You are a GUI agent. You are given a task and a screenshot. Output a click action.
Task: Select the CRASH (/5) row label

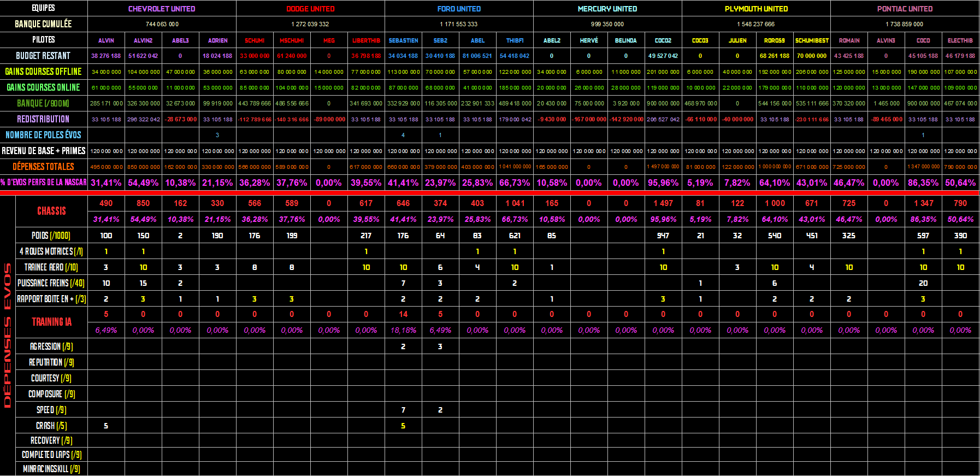point(51,426)
